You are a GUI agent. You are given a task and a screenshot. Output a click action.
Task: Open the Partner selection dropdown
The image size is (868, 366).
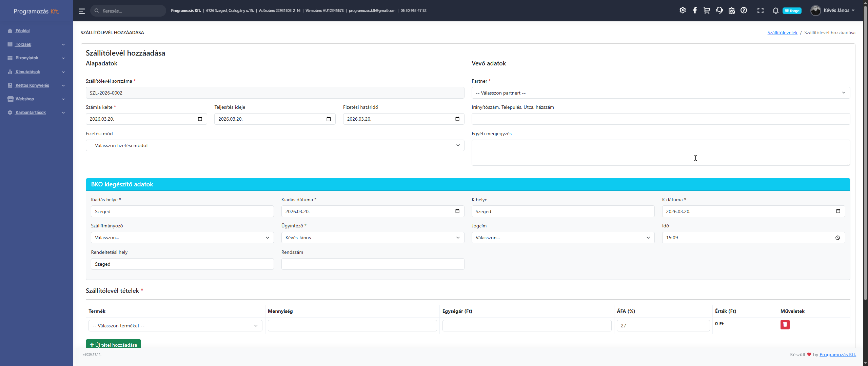[x=660, y=93]
